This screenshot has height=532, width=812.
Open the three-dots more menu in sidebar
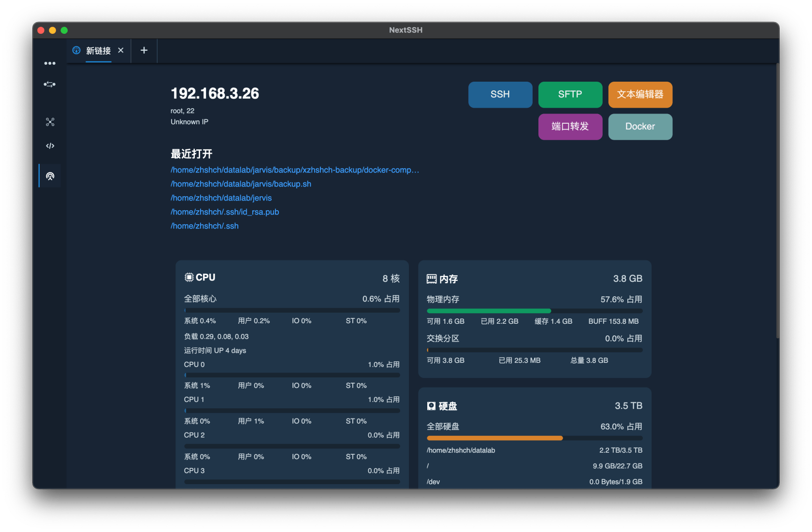point(50,63)
